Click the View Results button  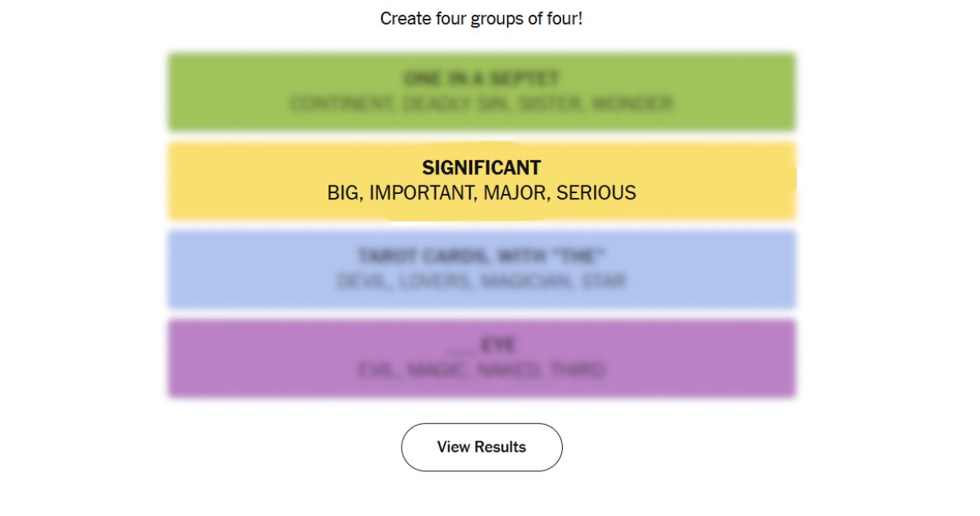pos(481,447)
